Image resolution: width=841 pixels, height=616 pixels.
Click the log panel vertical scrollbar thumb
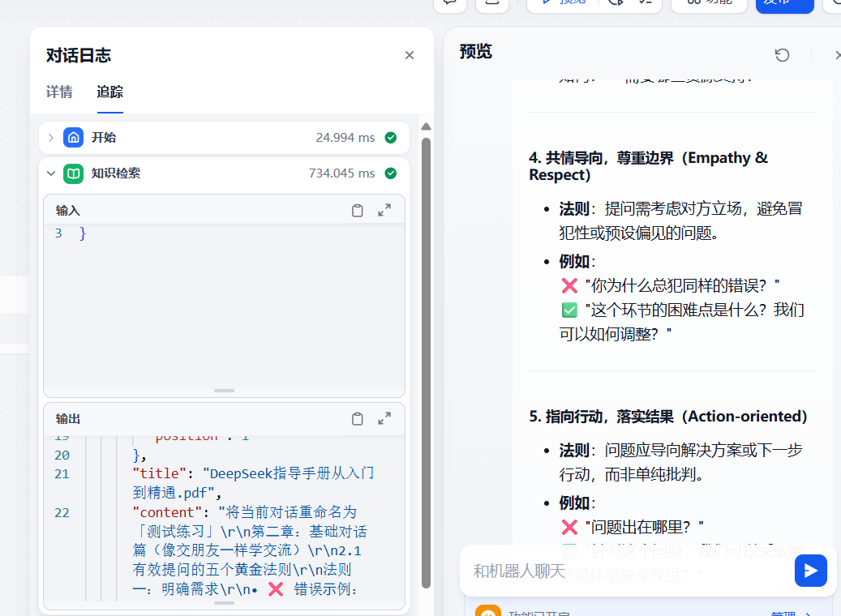[x=426, y=363]
